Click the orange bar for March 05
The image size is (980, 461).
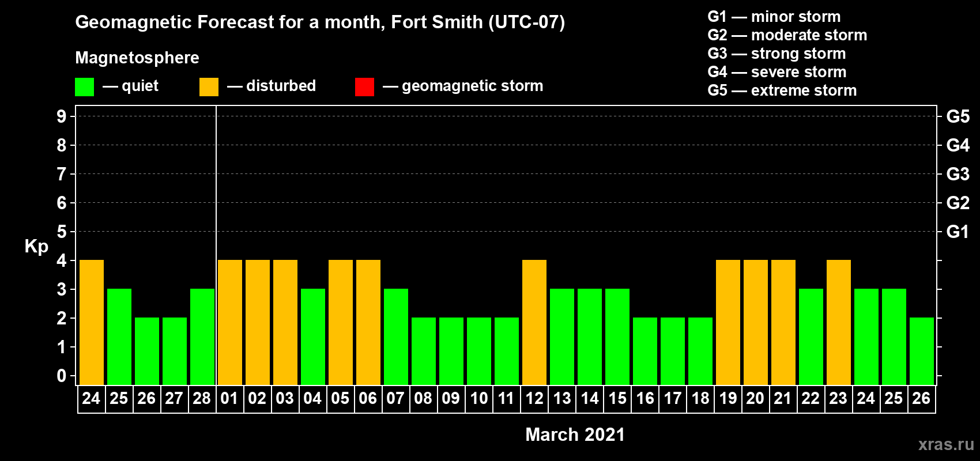[341, 323]
